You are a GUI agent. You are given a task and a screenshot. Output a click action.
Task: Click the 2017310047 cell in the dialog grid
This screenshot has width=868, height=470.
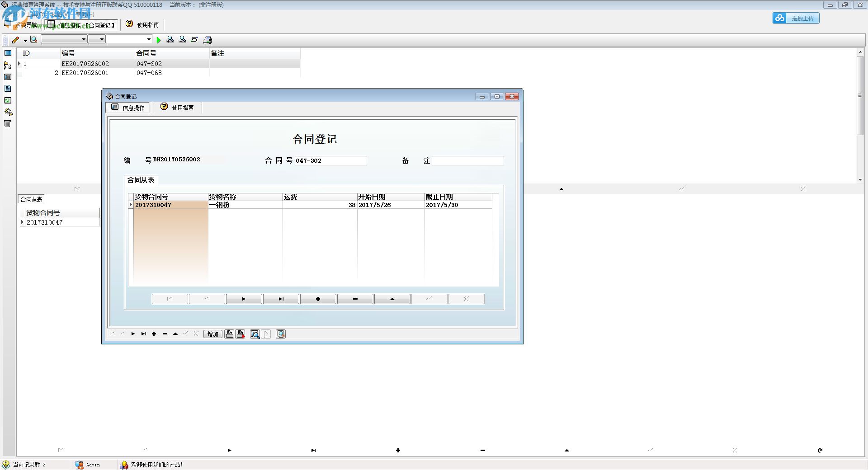[x=170, y=205]
